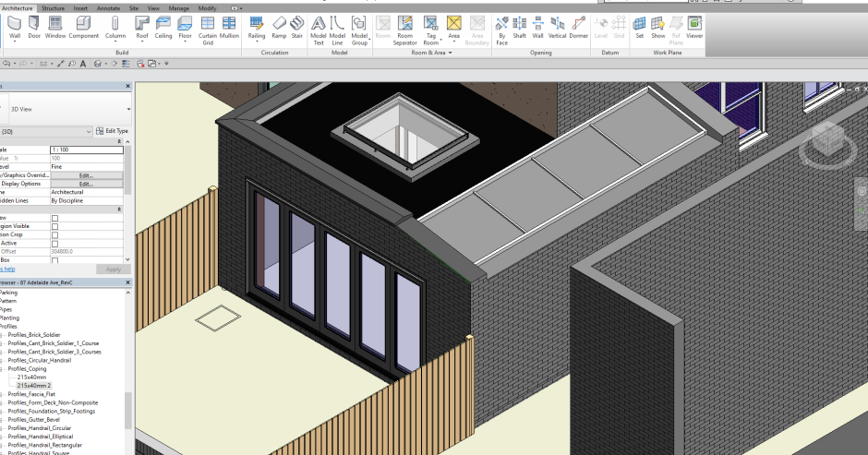Image resolution: width=868 pixels, height=455 pixels.
Task: Click the Edit Type button
Action: [112, 131]
